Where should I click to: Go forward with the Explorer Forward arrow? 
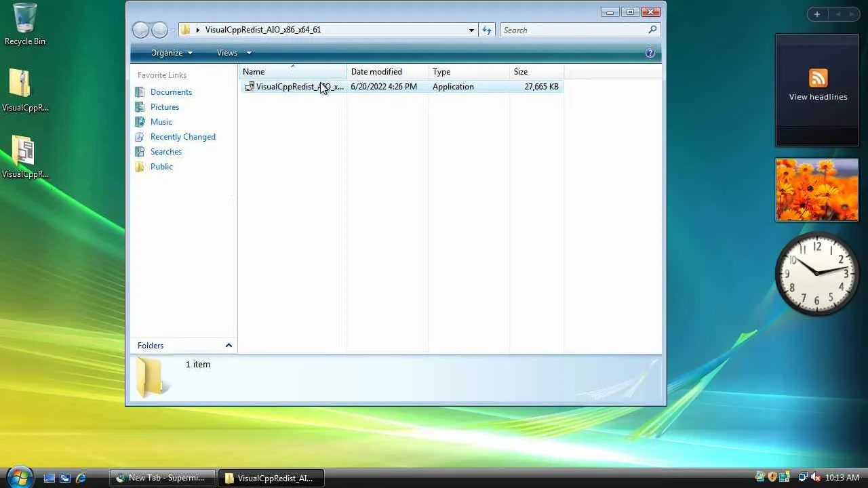click(x=159, y=30)
